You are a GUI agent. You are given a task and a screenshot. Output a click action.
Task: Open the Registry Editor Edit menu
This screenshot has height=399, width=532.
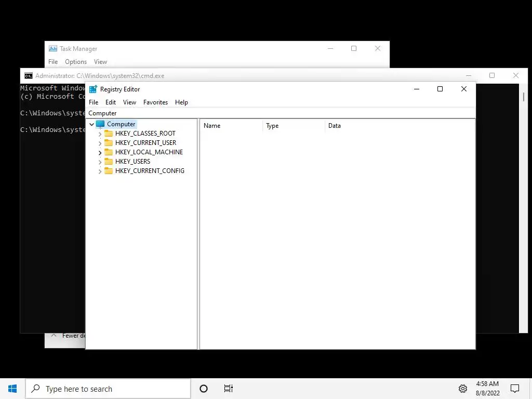[111, 102]
